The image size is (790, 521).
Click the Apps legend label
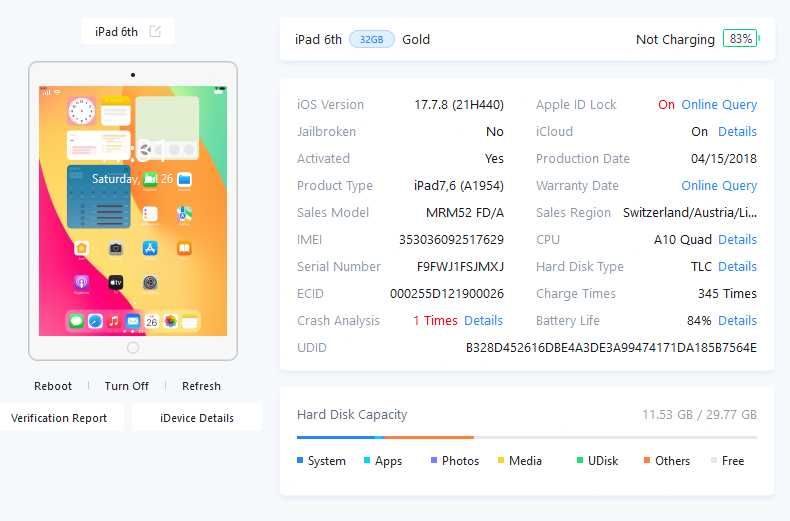pyautogui.click(x=388, y=461)
